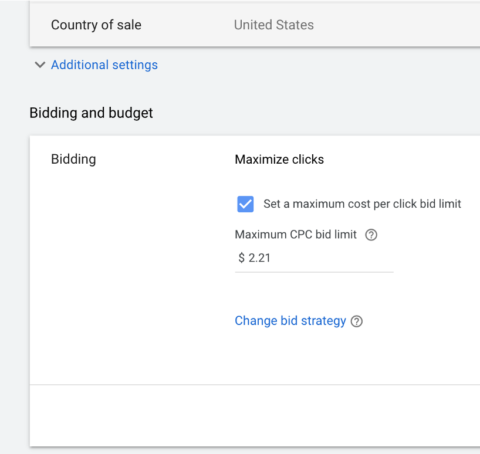This screenshot has height=454, width=480.
Task: Select the United States country value
Action: tap(274, 25)
